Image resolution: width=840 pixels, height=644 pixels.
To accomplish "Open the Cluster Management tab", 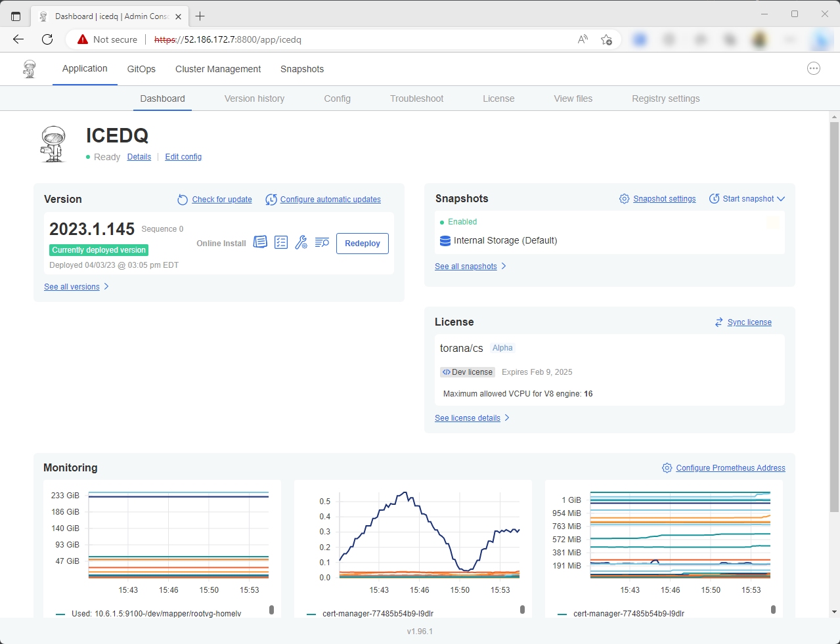I will (x=218, y=69).
